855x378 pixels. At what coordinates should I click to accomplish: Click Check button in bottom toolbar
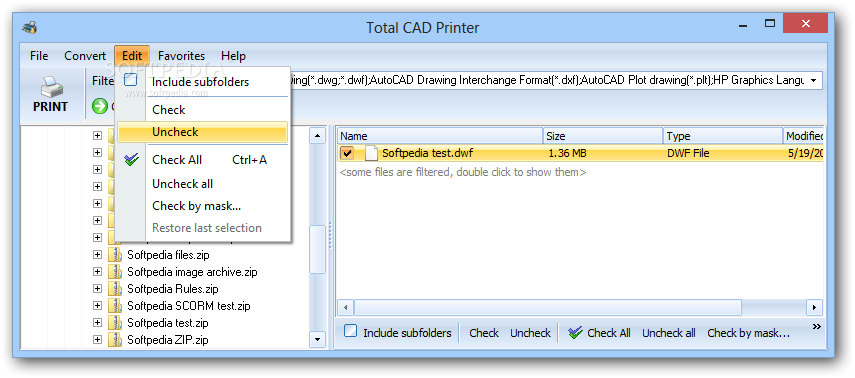click(484, 333)
